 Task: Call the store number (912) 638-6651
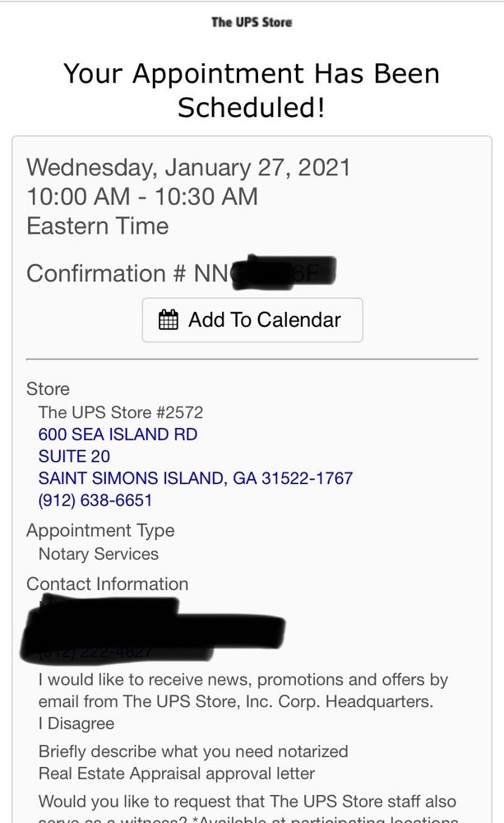[95, 500]
